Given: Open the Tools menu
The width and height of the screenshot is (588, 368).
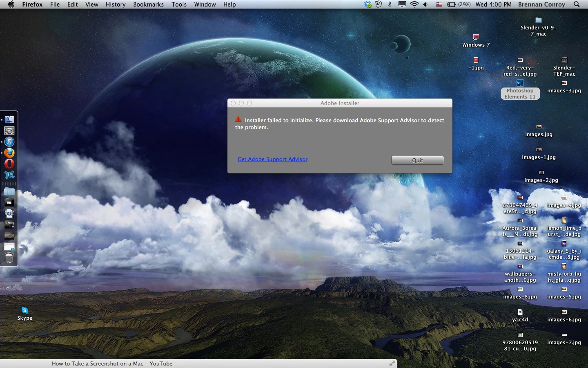Looking at the screenshot, I should (179, 4).
